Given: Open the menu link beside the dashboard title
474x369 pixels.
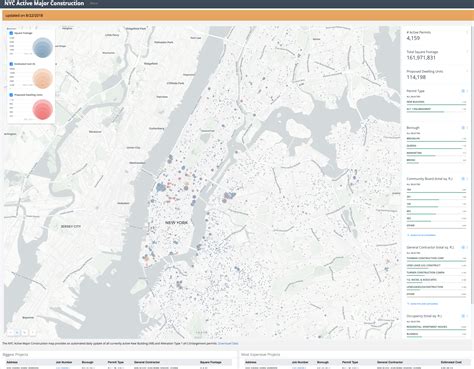Looking at the screenshot, I should click(94, 3).
